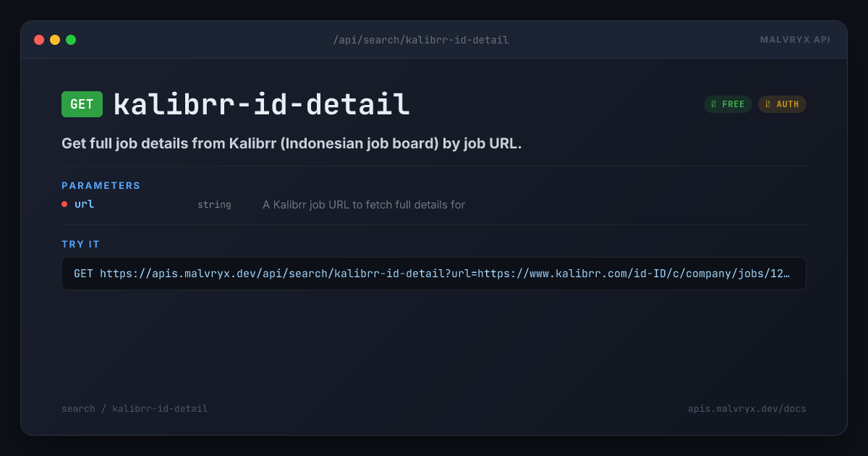Image resolution: width=868 pixels, height=456 pixels.
Task: Click the yellow window minimize dot
Action: coord(55,40)
